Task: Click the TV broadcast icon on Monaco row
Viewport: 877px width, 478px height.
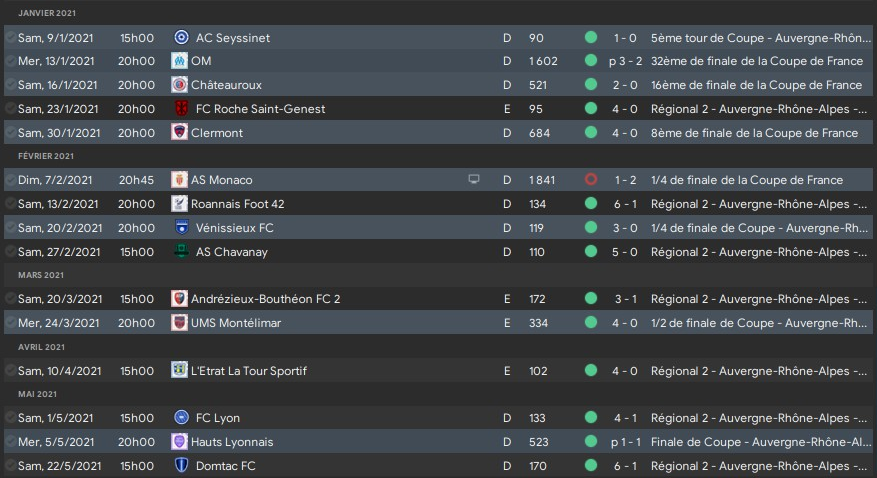Action: click(474, 180)
